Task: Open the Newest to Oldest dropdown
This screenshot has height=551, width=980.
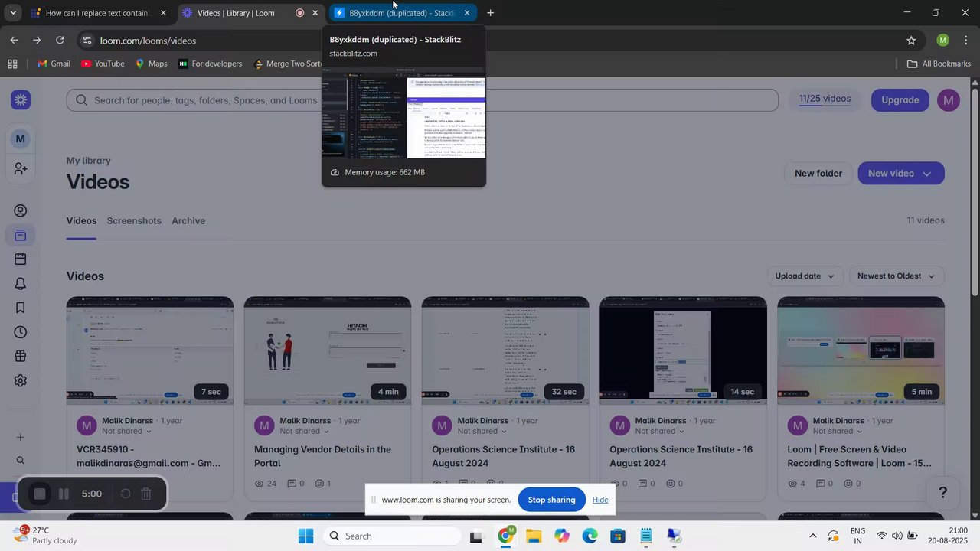Action: pos(897,276)
